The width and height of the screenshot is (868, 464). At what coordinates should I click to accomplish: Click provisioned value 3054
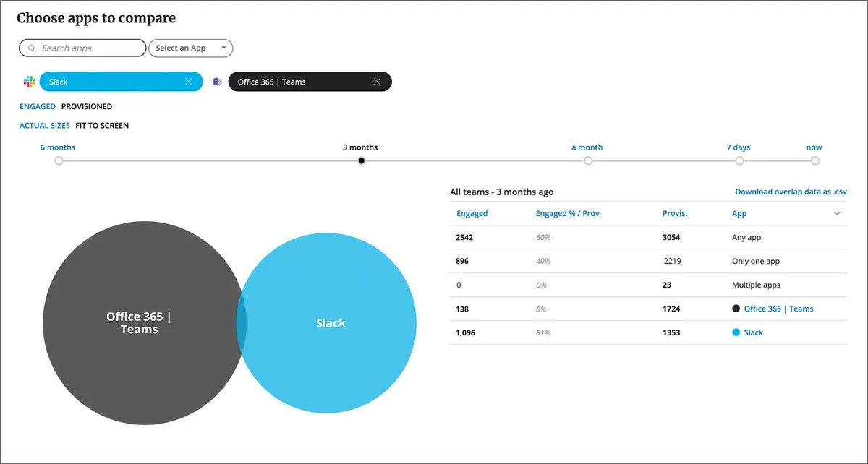(x=671, y=237)
